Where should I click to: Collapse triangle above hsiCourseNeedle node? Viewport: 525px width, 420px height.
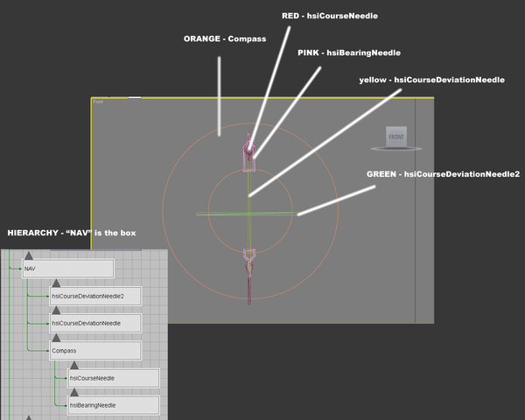pyautogui.click(x=74, y=365)
